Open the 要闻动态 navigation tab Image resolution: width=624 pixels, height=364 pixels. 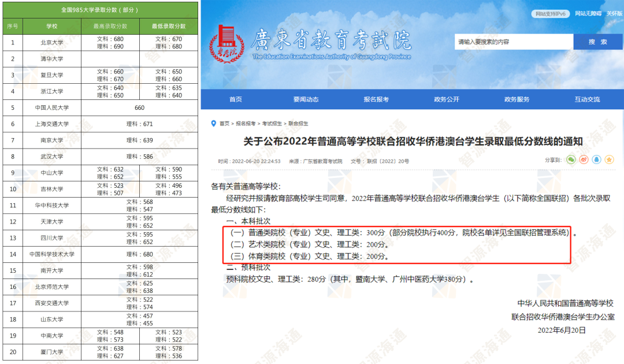point(306,99)
